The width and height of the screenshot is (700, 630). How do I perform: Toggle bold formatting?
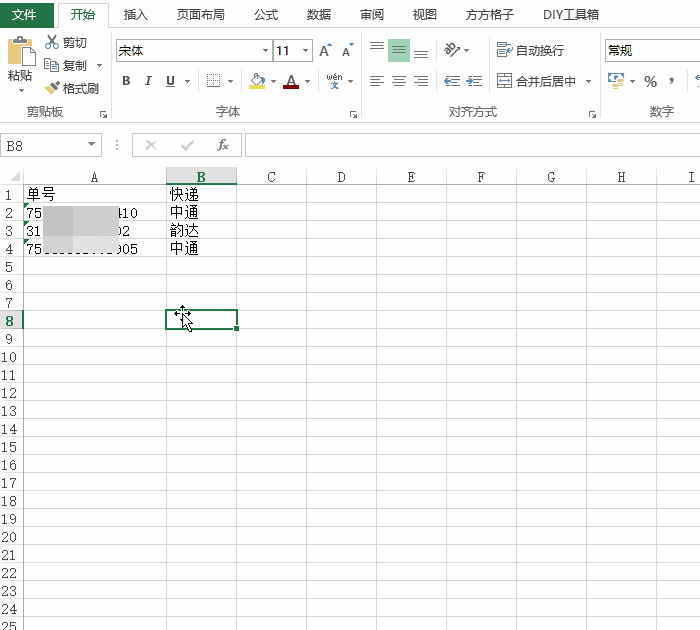(x=126, y=81)
